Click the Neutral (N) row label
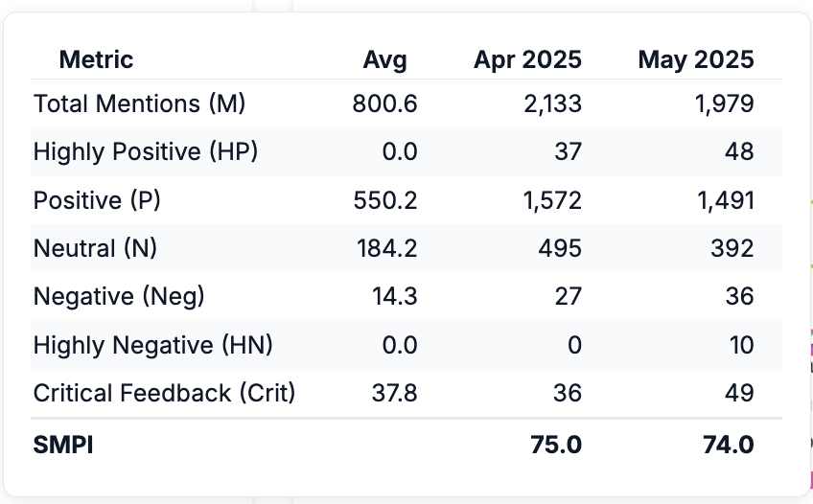This screenshot has height=504, width=813. click(x=96, y=248)
